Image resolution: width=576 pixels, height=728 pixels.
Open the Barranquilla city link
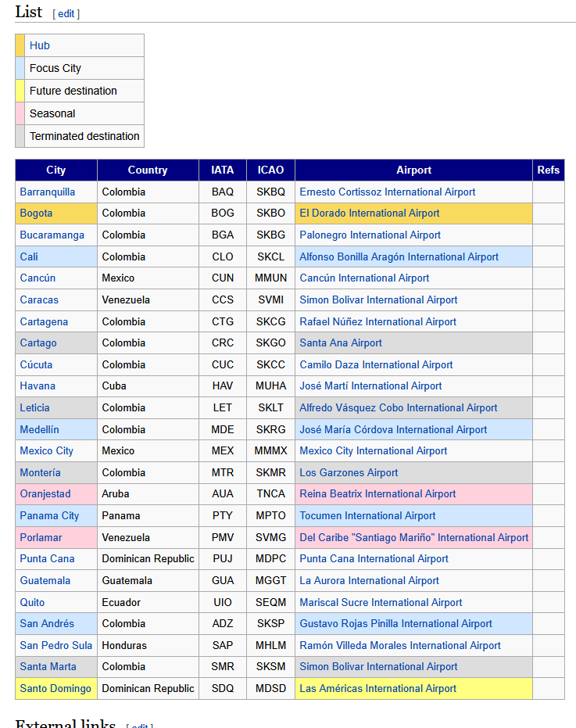tap(48, 192)
